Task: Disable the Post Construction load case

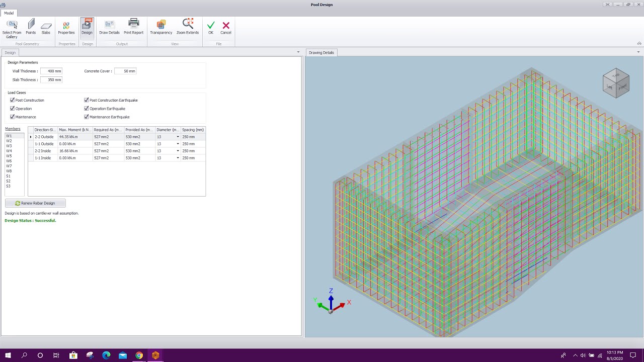Action: [x=12, y=100]
